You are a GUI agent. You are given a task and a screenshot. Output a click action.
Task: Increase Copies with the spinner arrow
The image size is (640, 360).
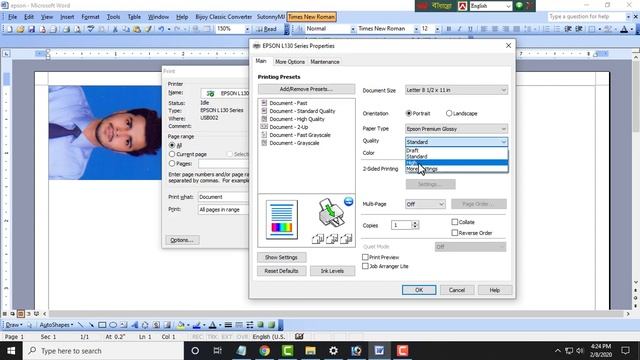(x=415, y=223)
